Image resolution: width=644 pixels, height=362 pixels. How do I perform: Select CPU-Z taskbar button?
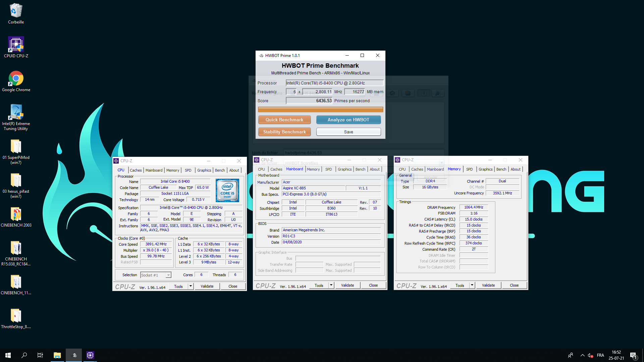click(x=90, y=355)
